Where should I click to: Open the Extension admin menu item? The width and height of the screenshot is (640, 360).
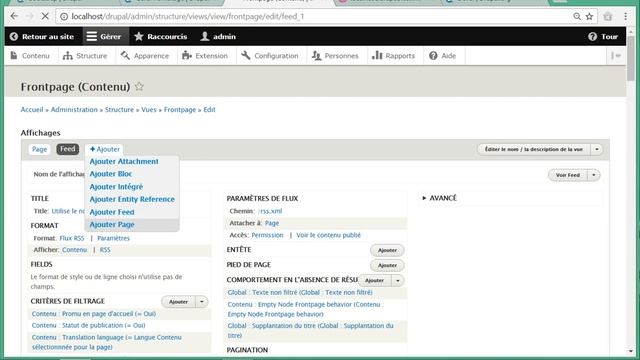[205, 56]
